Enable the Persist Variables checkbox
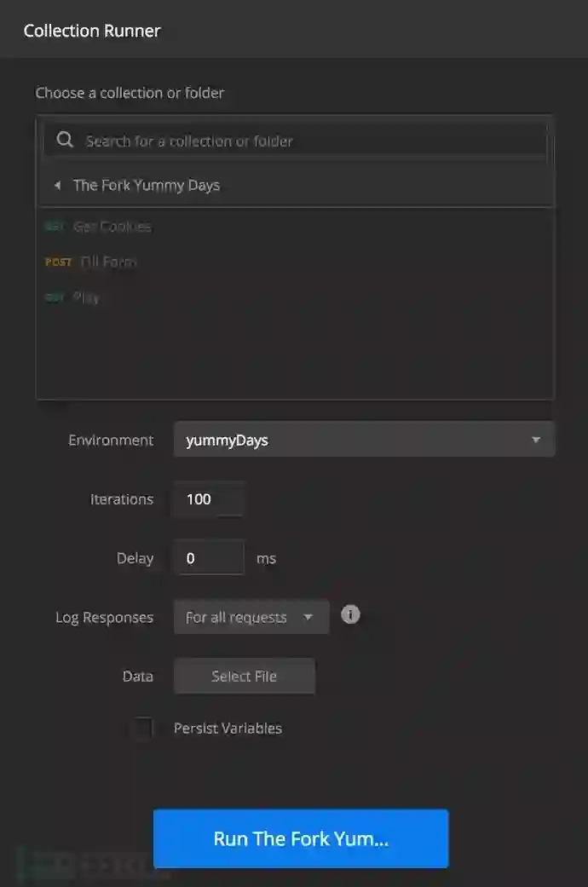This screenshot has width=588, height=887. click(142, 729)
